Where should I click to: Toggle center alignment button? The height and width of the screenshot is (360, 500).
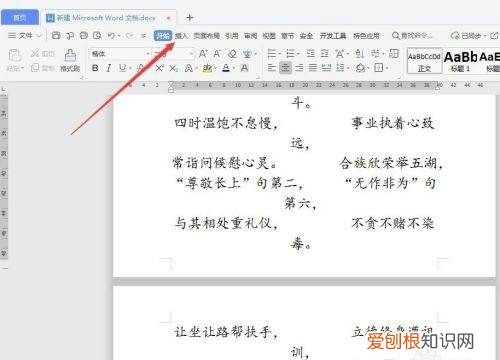pyautogui.click(x=285, y=68)
